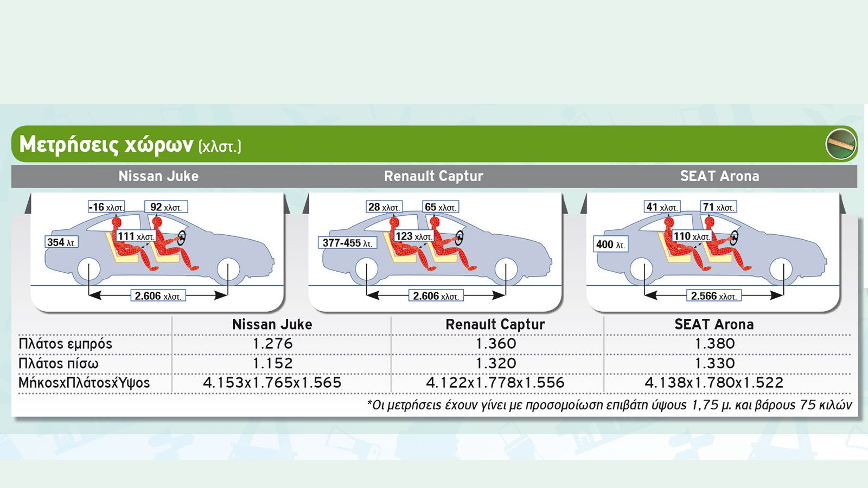Click the 'Πλάτος πίσω' row label
Image resolution: width=868 pixels, height=488 pixels.
(x=58, y=363)
